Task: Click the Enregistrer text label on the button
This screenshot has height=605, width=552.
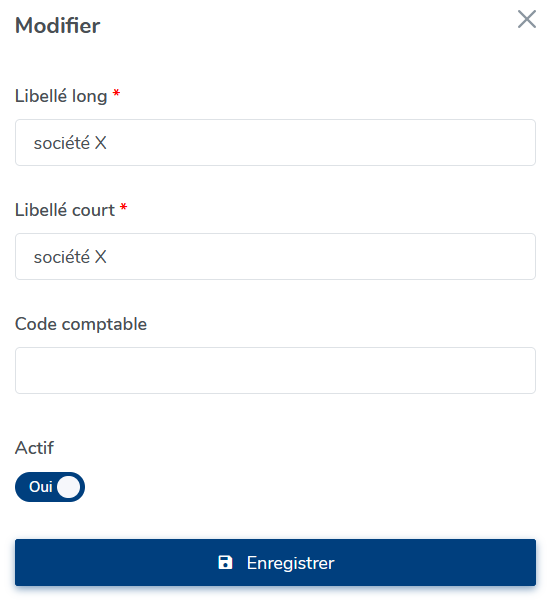Action: point(290,563)
